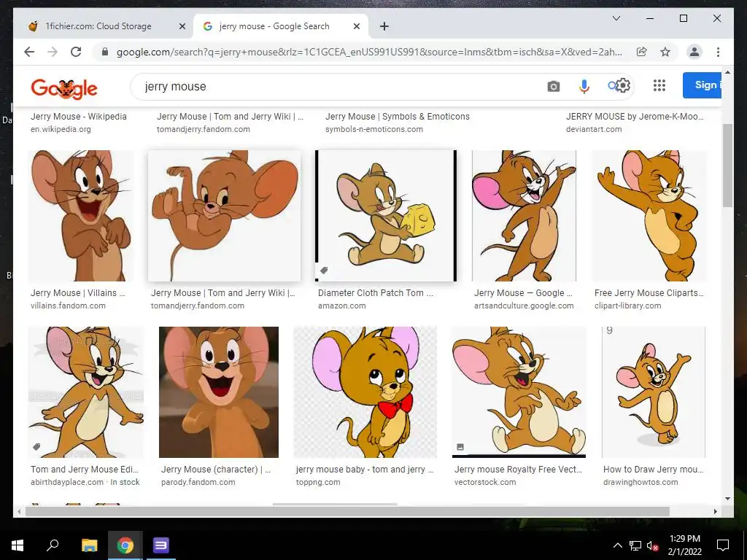
Task: Open the purple app in the taskbar
Action: 160,545
